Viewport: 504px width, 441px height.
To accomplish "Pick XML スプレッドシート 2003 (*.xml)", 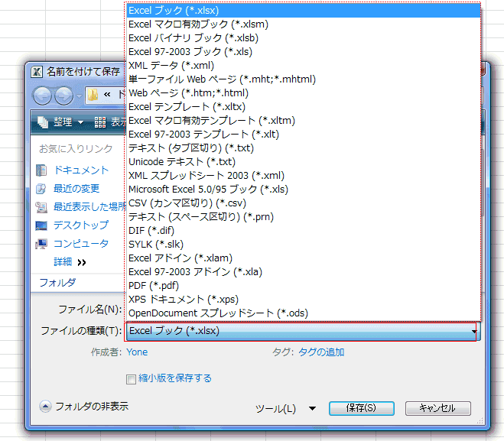I will click(302, 176).
